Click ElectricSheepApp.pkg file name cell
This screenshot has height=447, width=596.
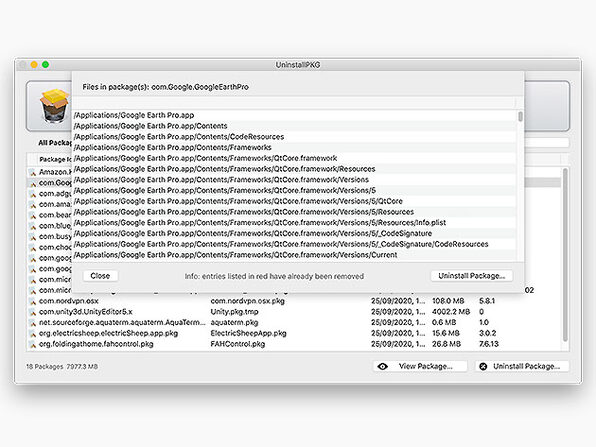coord(248,333)
